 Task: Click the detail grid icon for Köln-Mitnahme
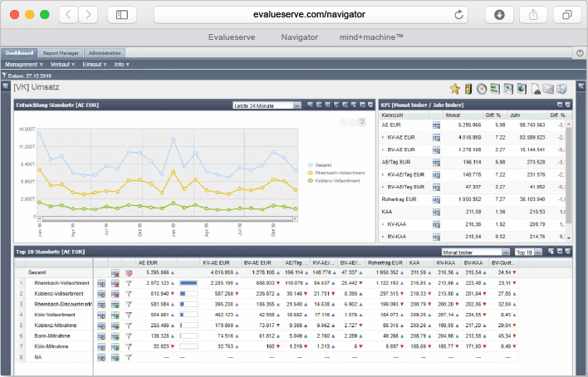[101, 346]
